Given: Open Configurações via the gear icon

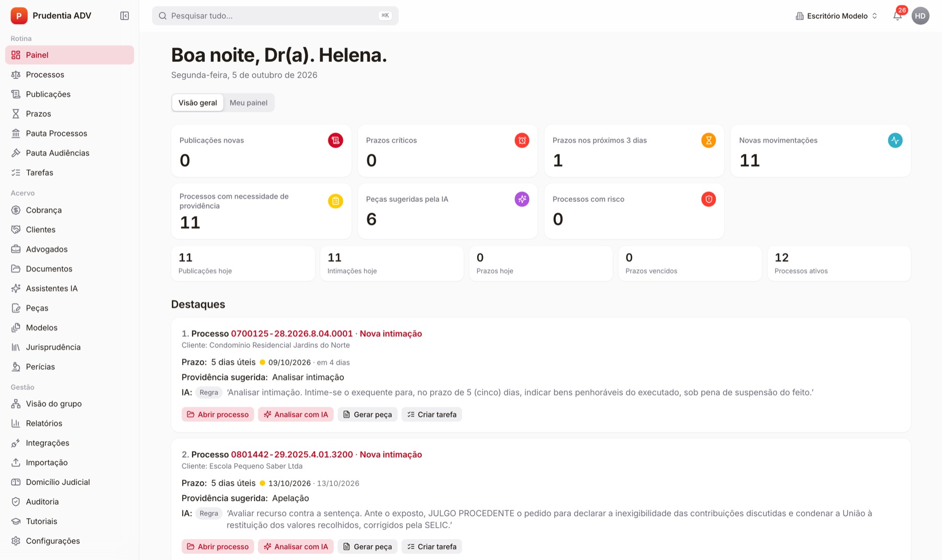Looking at the screenshot, I should (16, 541).
